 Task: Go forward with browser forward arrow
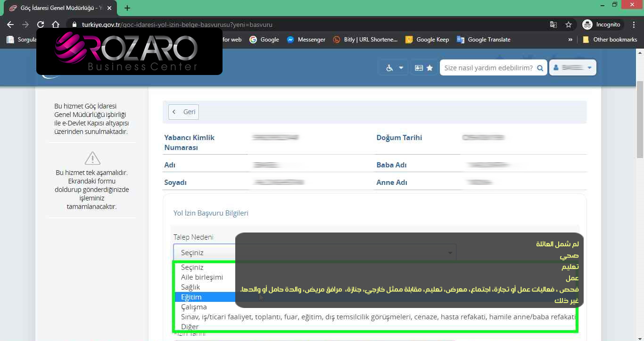click(x=25, y=25)
